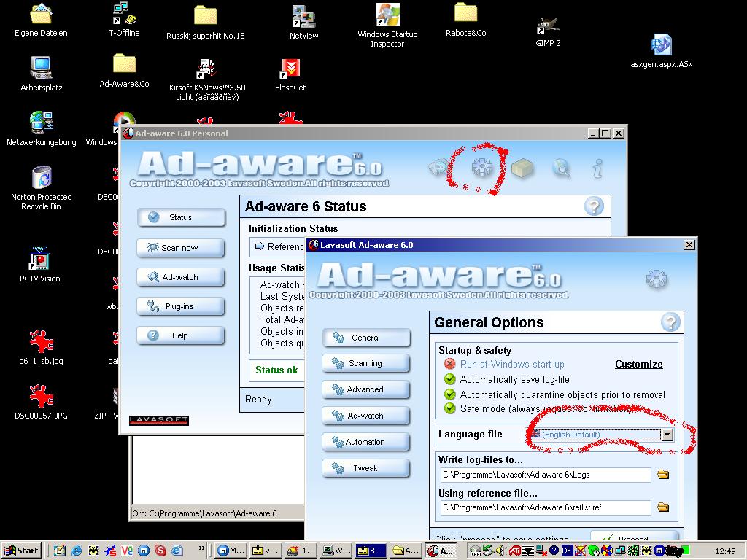Select the asxgen.aspx.ASX file icon

click(662, 51)
